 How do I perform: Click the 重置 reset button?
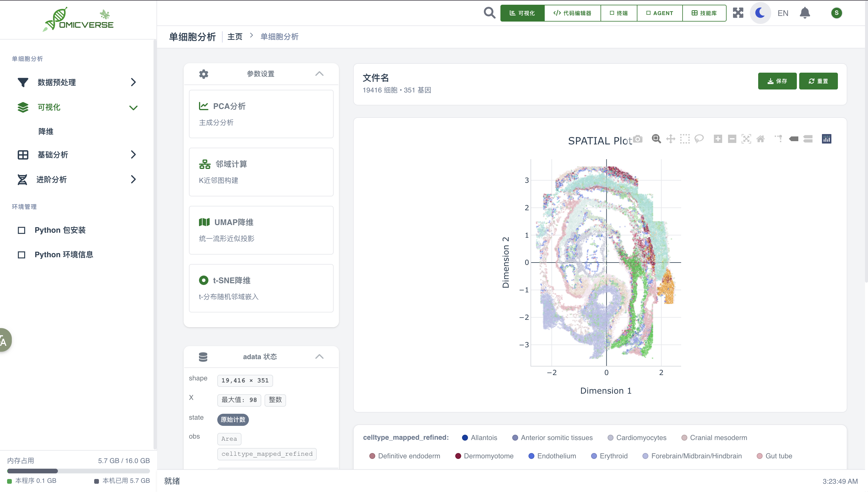pos(818,81)
